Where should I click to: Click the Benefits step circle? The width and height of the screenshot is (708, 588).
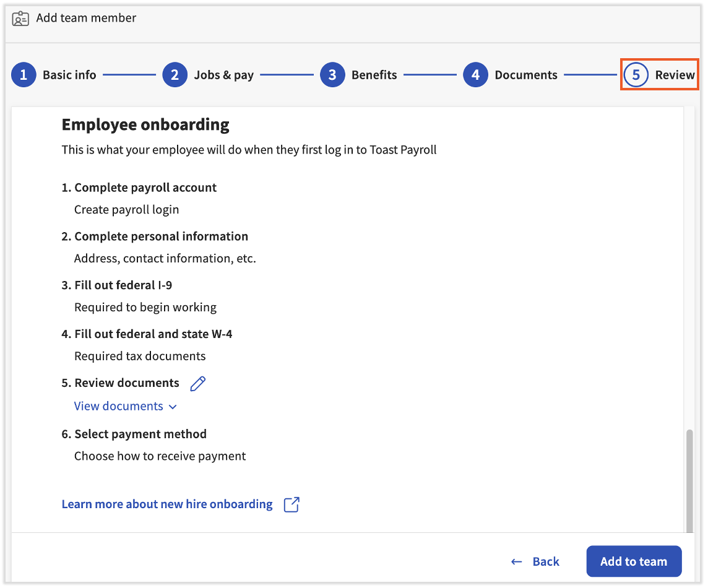click(x=332, y=74)
